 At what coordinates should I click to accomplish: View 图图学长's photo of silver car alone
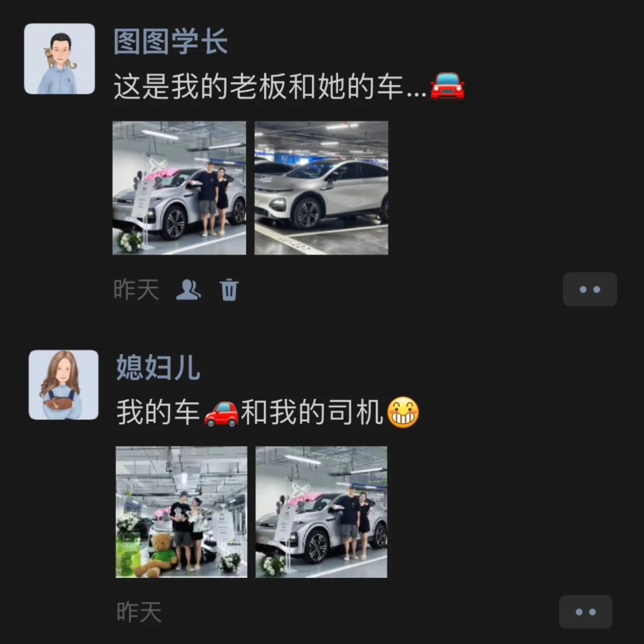coord(321,188)
